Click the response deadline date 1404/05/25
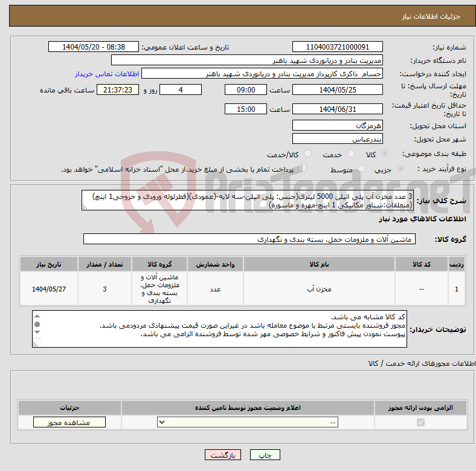Screen dimensions: 476x471 pyautogui.click(x=337, y=89)
